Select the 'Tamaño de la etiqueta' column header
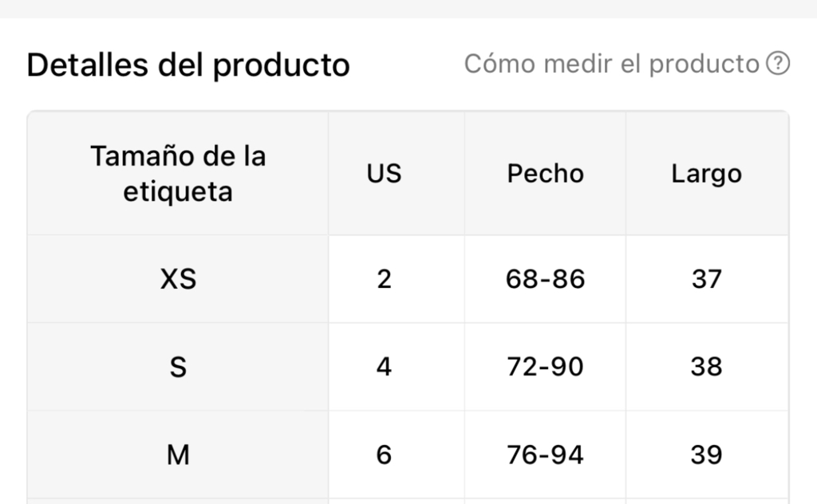 pos(178,173)
